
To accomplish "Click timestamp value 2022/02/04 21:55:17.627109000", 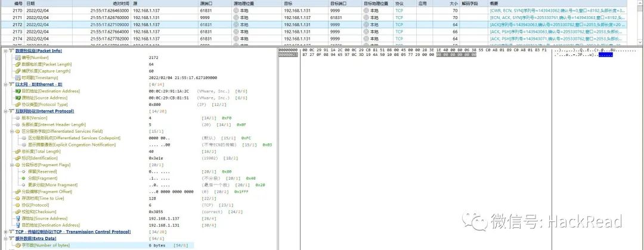I will tap(183, 78).
